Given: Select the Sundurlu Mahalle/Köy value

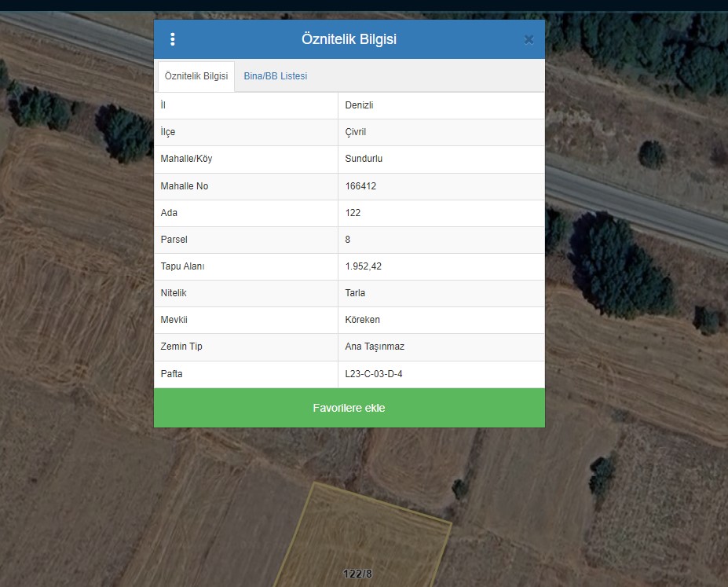Looking at the screenshot, I should pos(364,159).
